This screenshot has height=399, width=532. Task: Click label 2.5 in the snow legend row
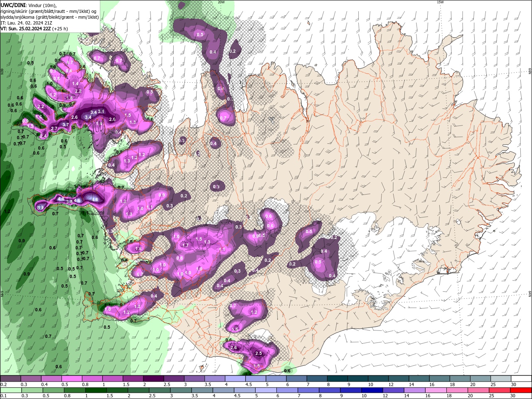pyautogui.click(x=167, y=384)
